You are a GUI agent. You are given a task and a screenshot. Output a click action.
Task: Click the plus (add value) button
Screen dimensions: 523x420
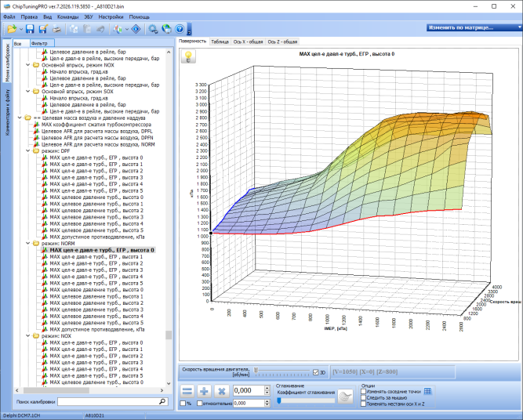click(204, 391)
